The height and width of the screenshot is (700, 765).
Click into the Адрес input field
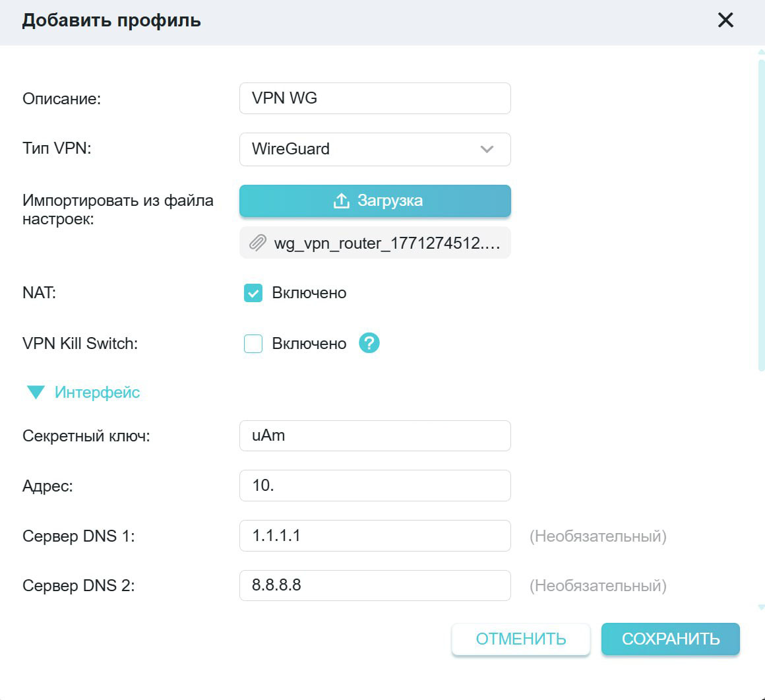(x=375, y=486)
